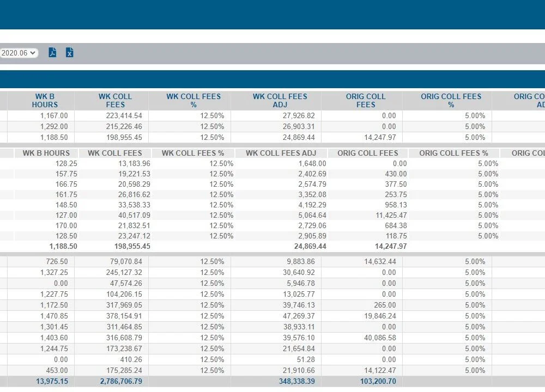The width and height of the screenshot is (545, 392).
Task: Click sub-table ORIG COLL FEES header
Action: 368,153
